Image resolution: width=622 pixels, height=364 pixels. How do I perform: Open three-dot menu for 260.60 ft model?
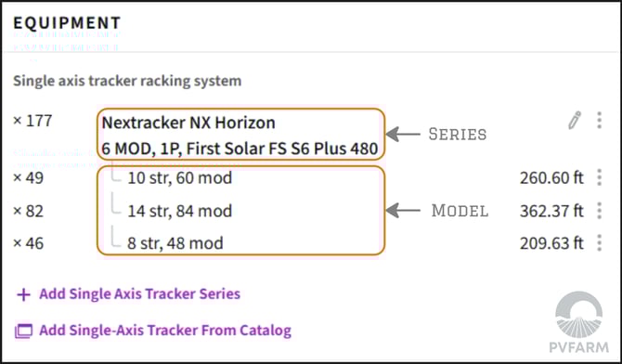[x=600, y=177]
